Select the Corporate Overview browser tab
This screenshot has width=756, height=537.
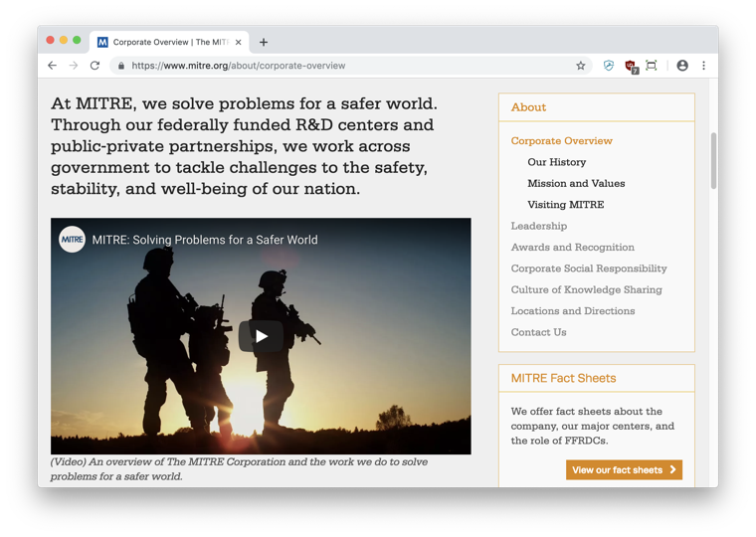[x=169, y=43]
